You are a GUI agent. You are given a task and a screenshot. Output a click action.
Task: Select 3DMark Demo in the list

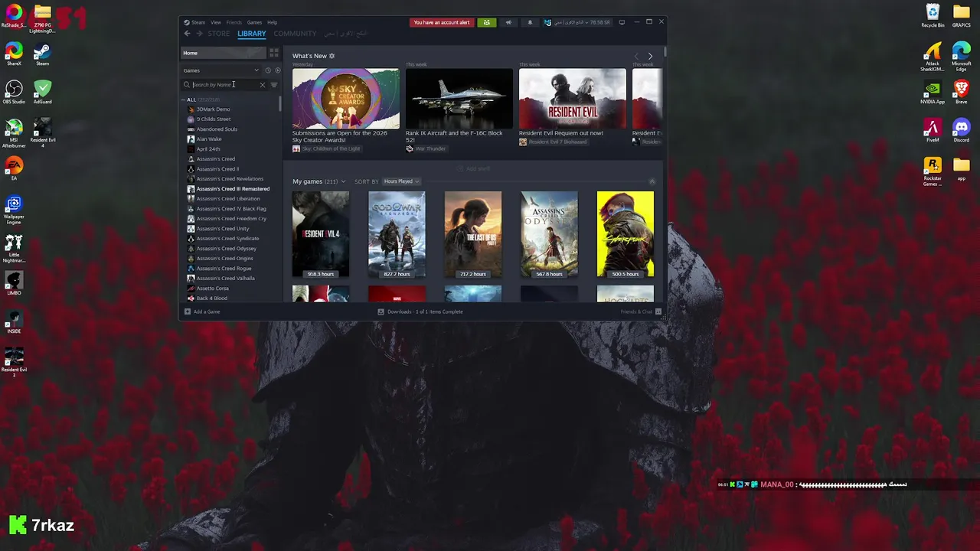pyautogui.click(x=213, y=109)
